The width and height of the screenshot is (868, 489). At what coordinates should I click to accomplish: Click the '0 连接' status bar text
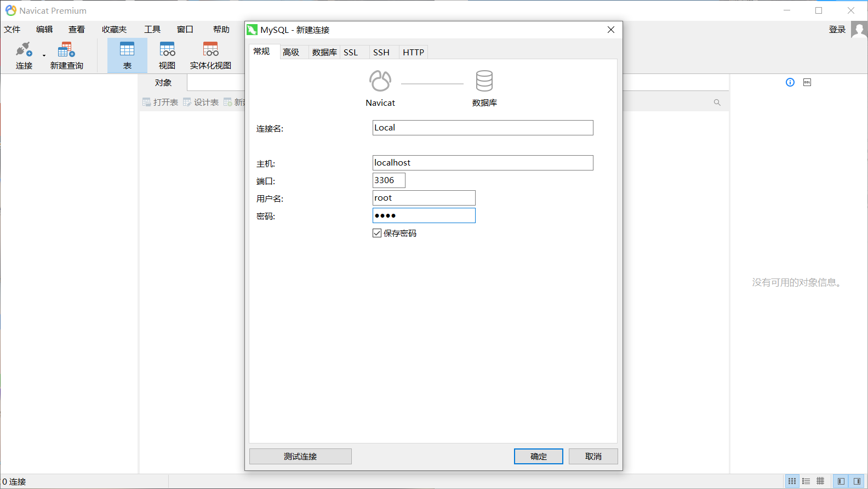coord(14,481)
